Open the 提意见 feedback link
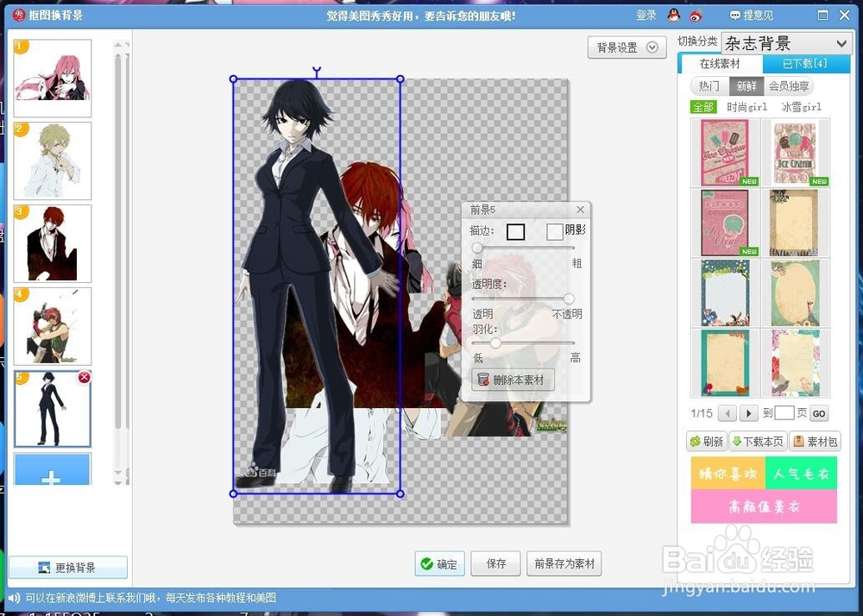 tap(752, 16)
